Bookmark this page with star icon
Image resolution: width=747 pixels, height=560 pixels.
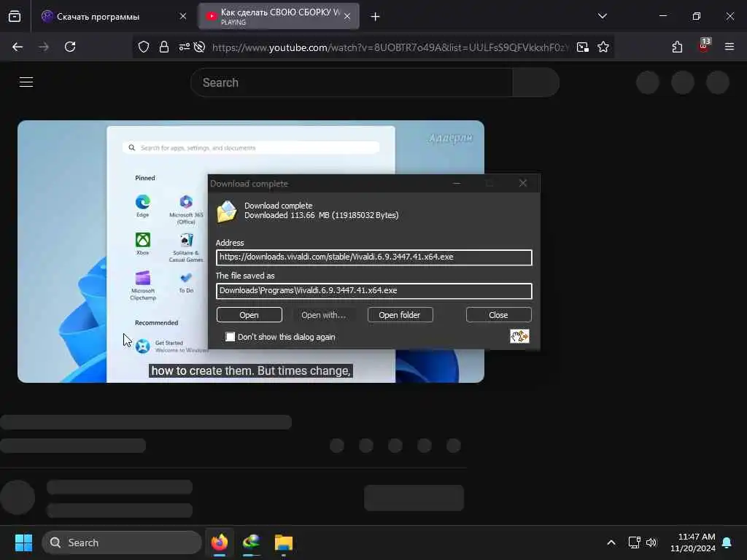[x=603, y=47]
